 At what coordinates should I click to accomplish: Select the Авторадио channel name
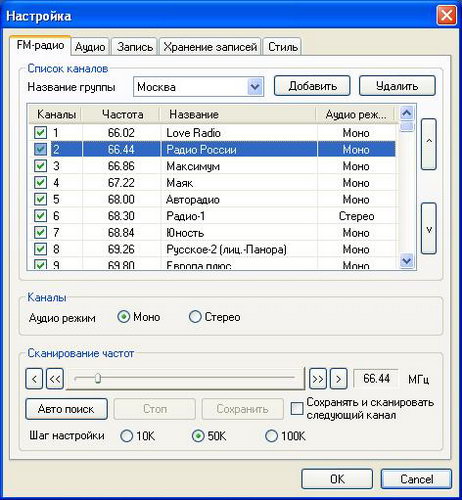pos(193,199)
